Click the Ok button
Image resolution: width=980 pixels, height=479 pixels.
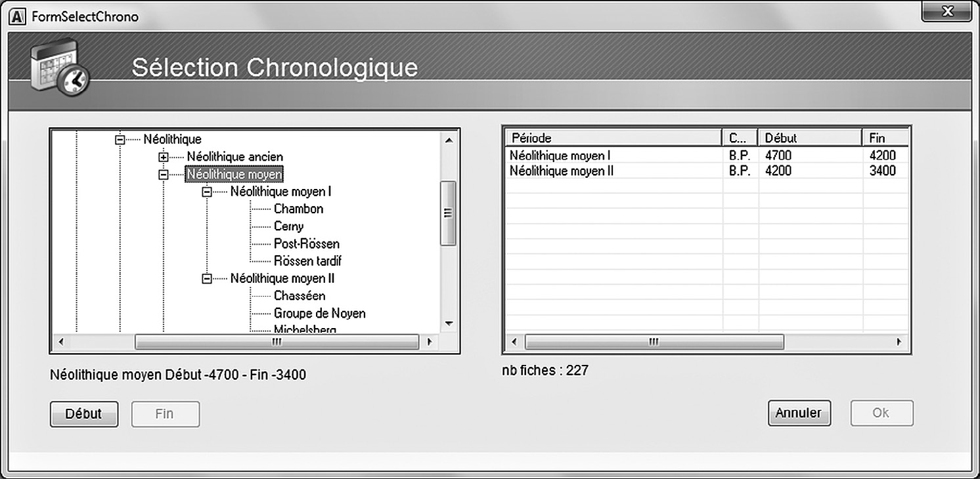[x=881, y=413]
